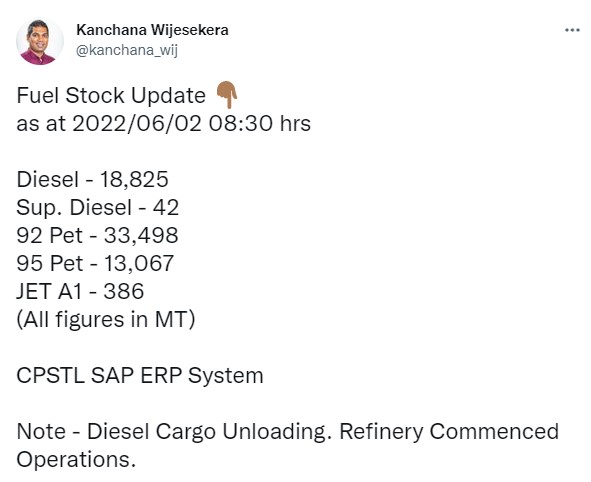Click the 'Sup. Diesel - 42' line
Screen dimensions: 591x482
pyautogui.click(x=98, y=207)
